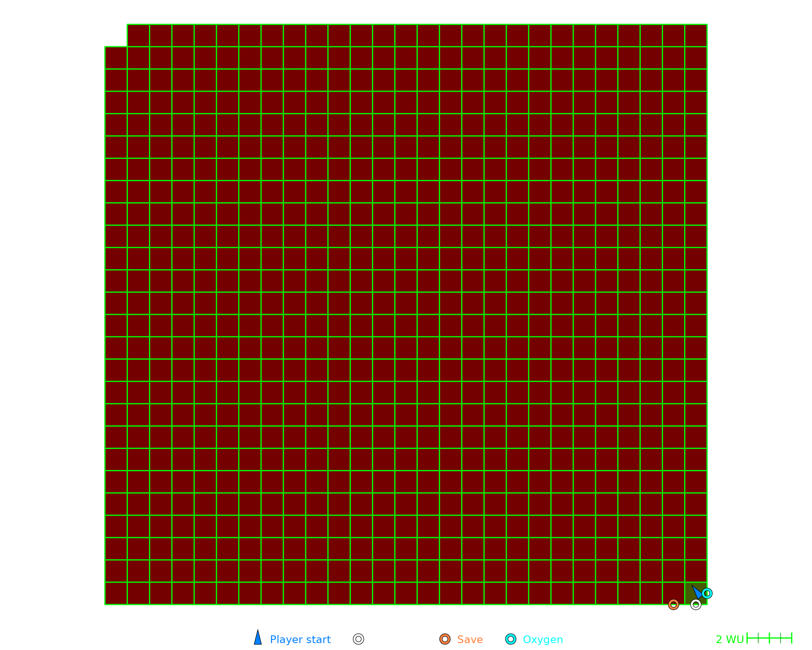Click the blue player start arrow on map

click(x=697, y=592)
